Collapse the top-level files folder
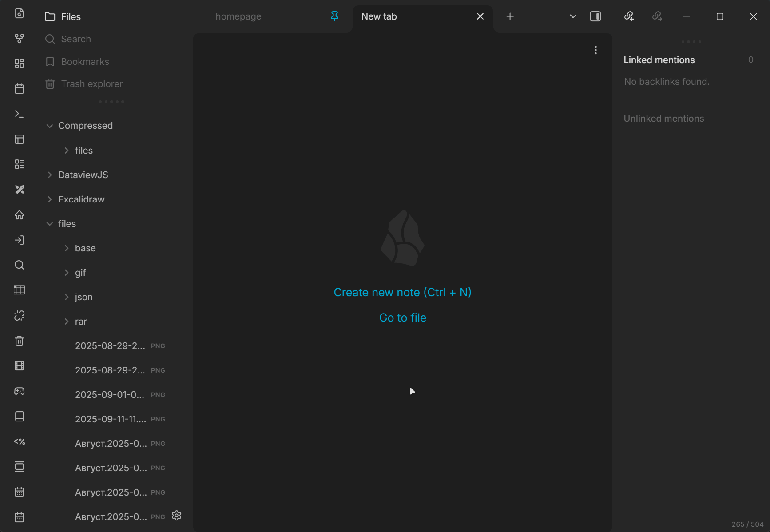This screenshot has height=532, width=770. coord(49,224)
